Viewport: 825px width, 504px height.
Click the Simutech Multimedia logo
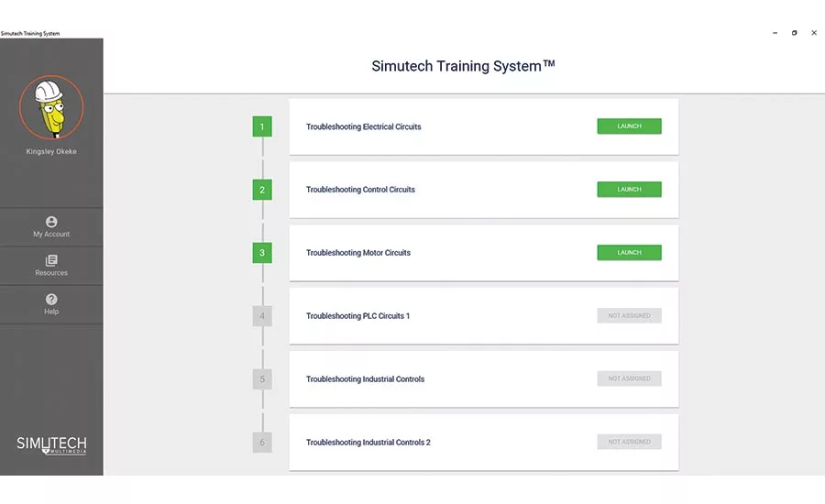pyautogui.click(x=51, y=445)
